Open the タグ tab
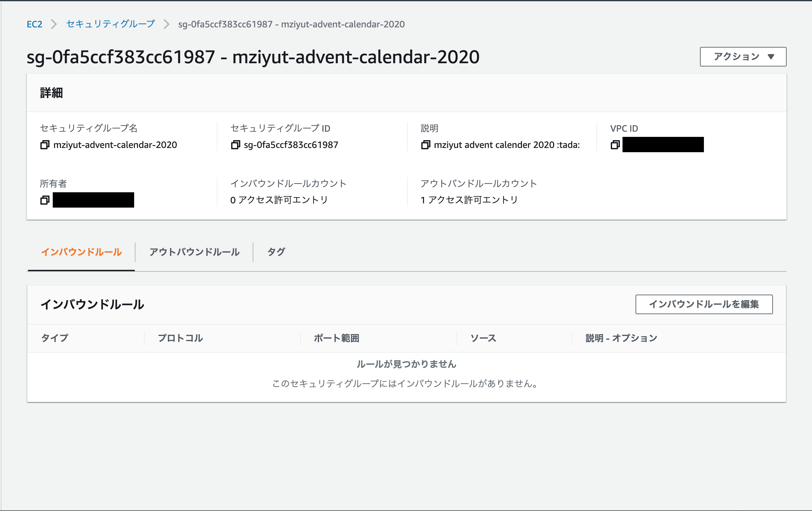 coord(276,252)
